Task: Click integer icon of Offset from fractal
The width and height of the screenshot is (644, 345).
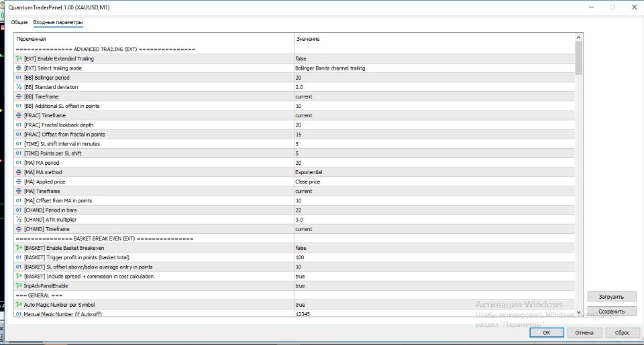Action: click(x=19, y=134)
